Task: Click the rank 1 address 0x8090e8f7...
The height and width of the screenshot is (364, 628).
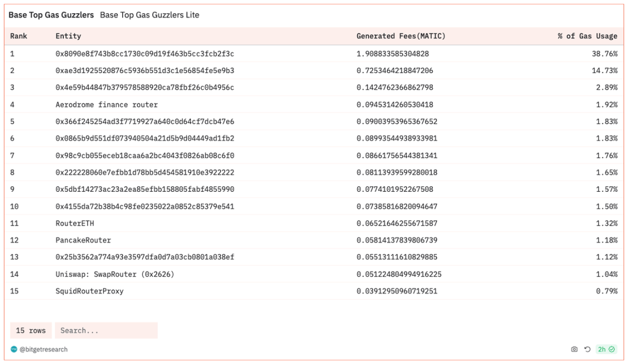Action: tap(144, 53)
